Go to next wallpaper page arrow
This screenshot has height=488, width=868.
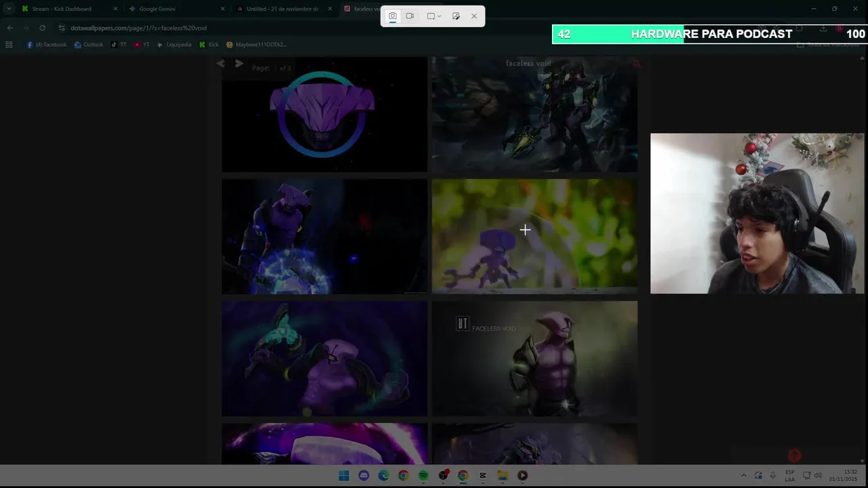(x=239, y=64)
